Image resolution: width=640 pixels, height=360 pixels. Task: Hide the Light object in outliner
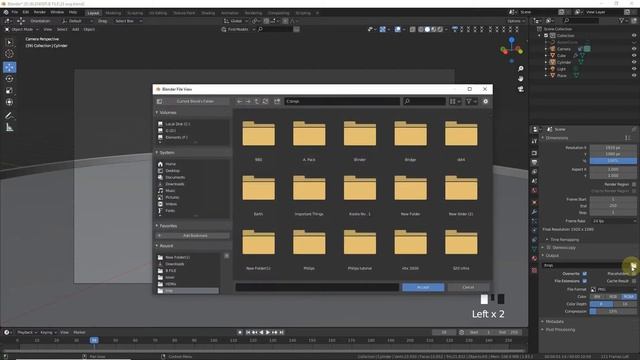[x=634, y=69]
